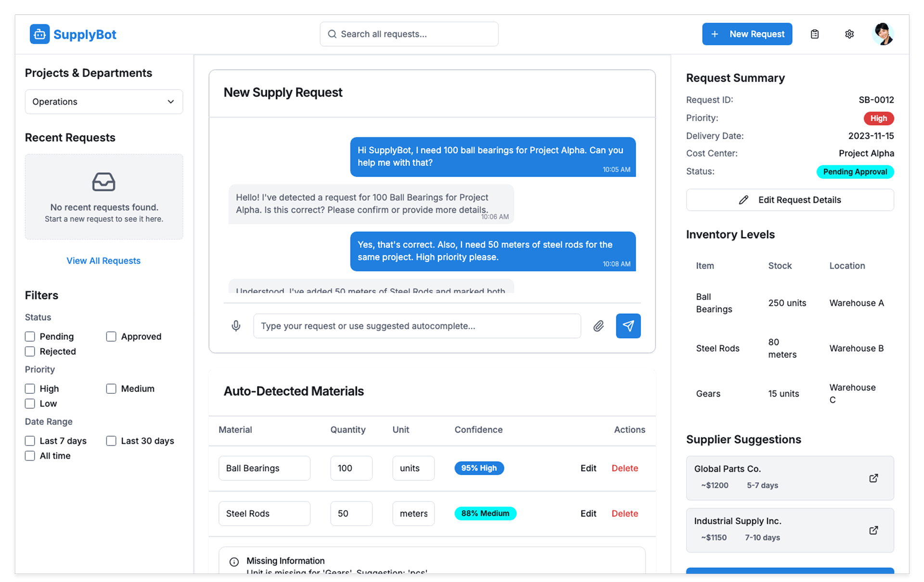
Task: Toggle the Approved status checkbox
Action: click(111, 336)
